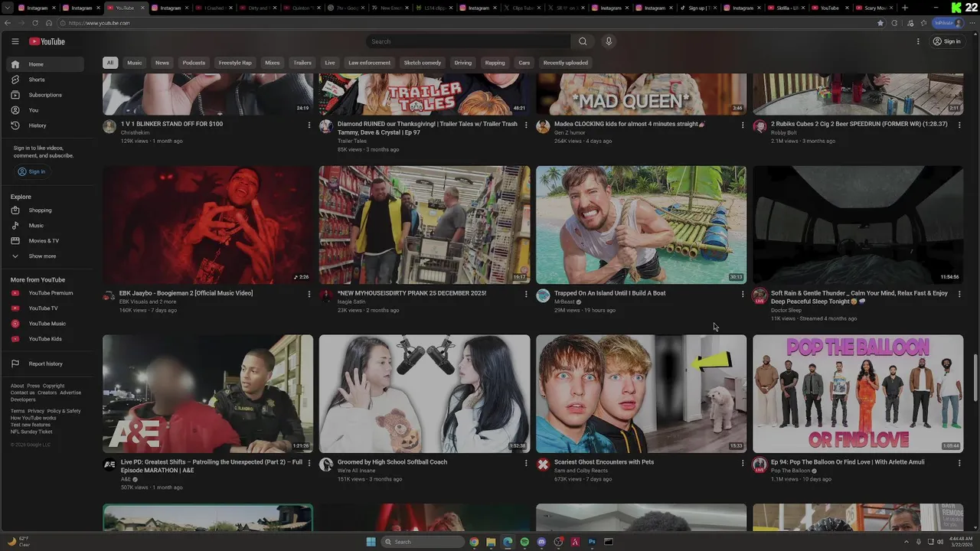Open NFL Sunday Ticket footer link

click(31, 432)
